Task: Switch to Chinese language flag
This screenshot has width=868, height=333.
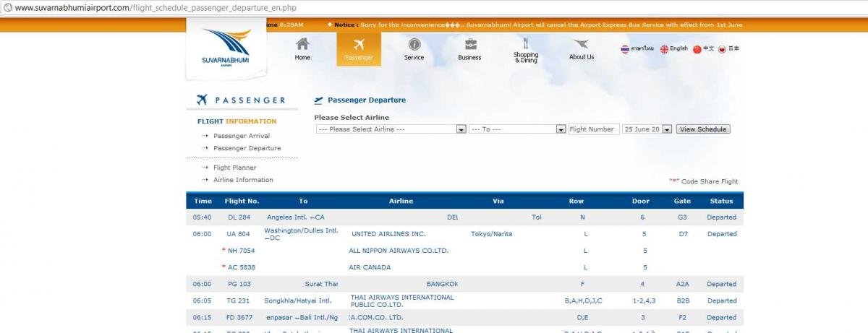Action: point(697,49)
